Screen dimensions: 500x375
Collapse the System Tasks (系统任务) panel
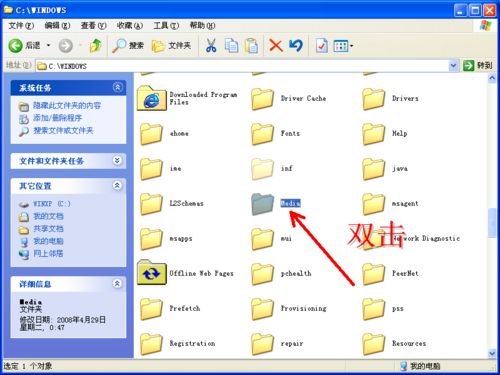[117, 87]
